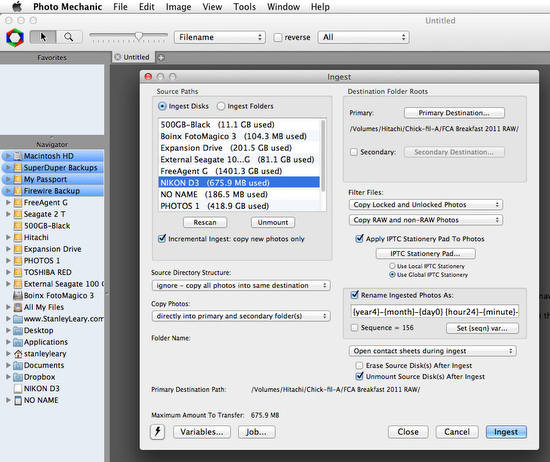550x462 pixels.
Task: Click the Hitachi drive icon in Navigator
Action: coord(18,237)
